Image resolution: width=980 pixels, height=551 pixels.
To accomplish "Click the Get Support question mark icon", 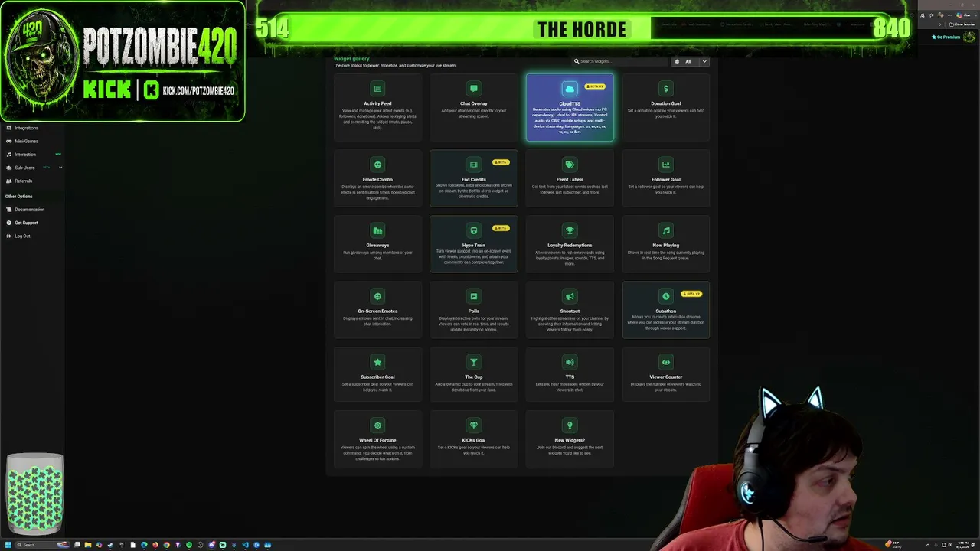I will (8, 223).
